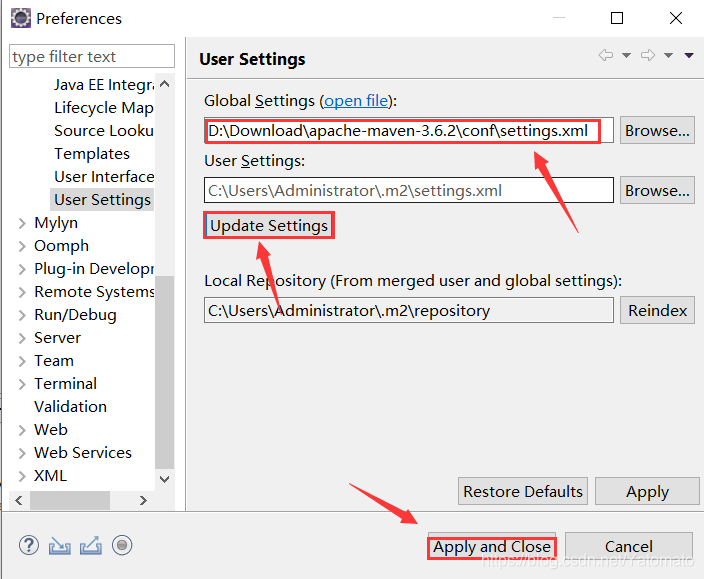Expand the XML tree node
This screenshot has height=579, width=704.
pyautogui.click(x=22, y=476)
